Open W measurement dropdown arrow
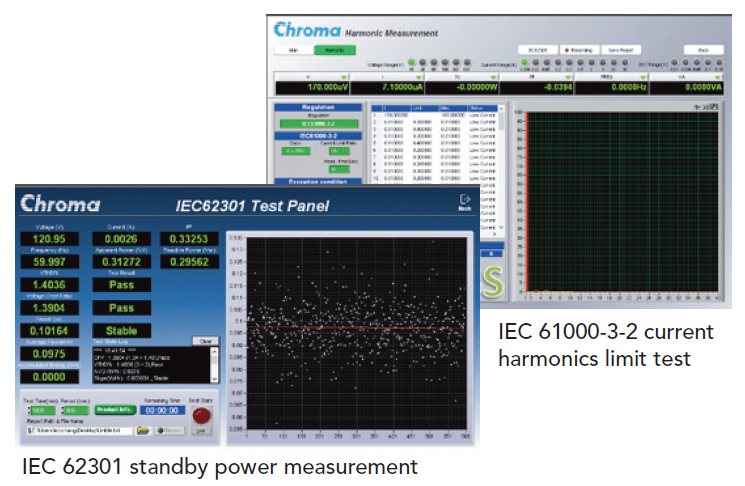This screenshot has width=745, height=486. pos(493,77)
